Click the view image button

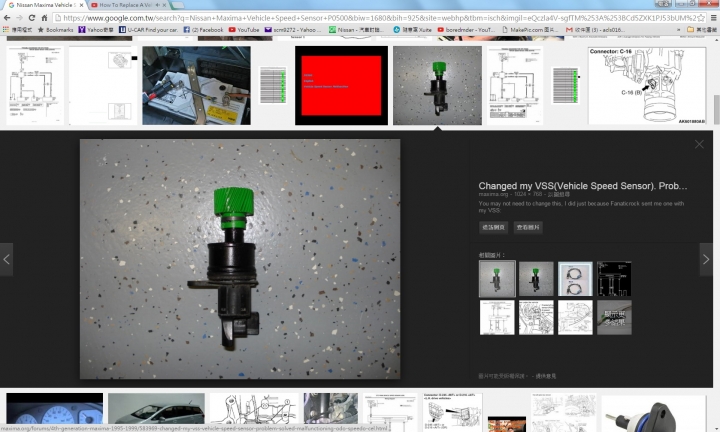(x=528, y=227)
